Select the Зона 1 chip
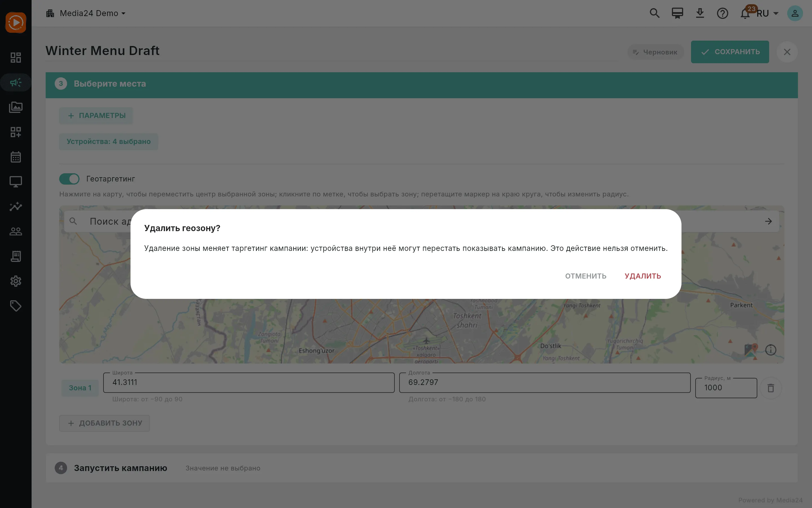 (80, 388)
